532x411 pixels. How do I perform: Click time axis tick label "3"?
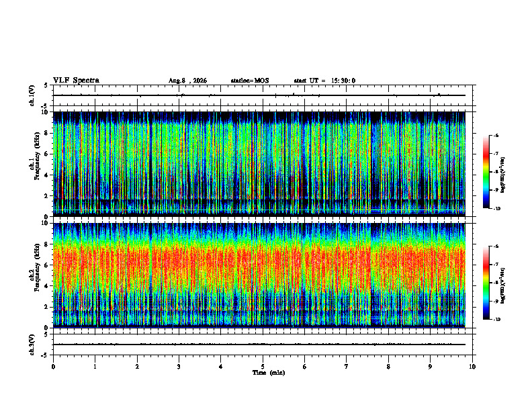(179, 367)
